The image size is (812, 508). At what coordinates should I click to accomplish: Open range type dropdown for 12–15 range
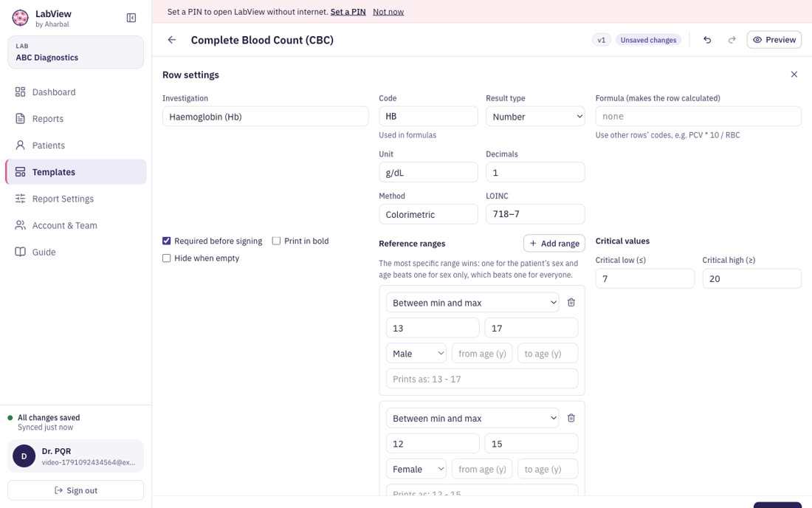click(472, 418)
